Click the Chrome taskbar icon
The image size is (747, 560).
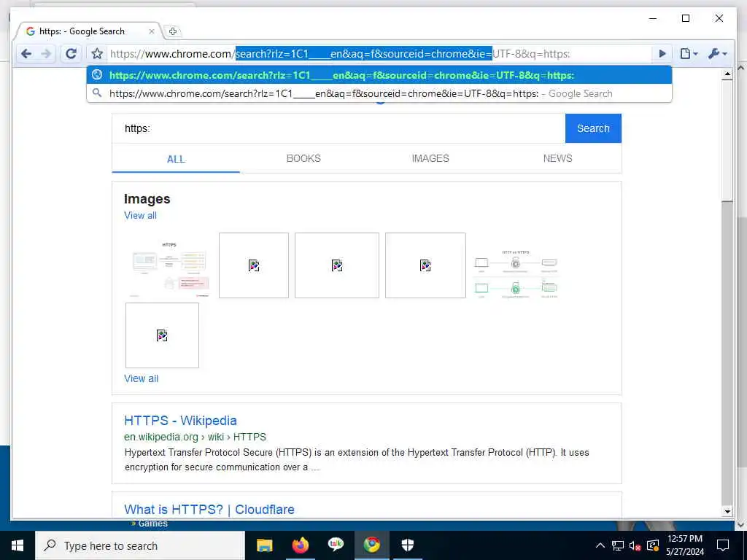point(371,545)
